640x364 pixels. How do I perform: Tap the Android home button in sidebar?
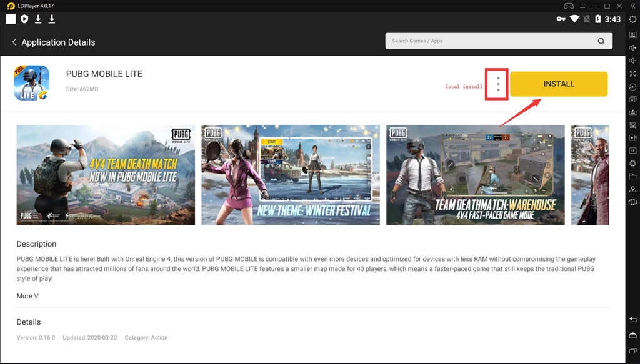632,335
